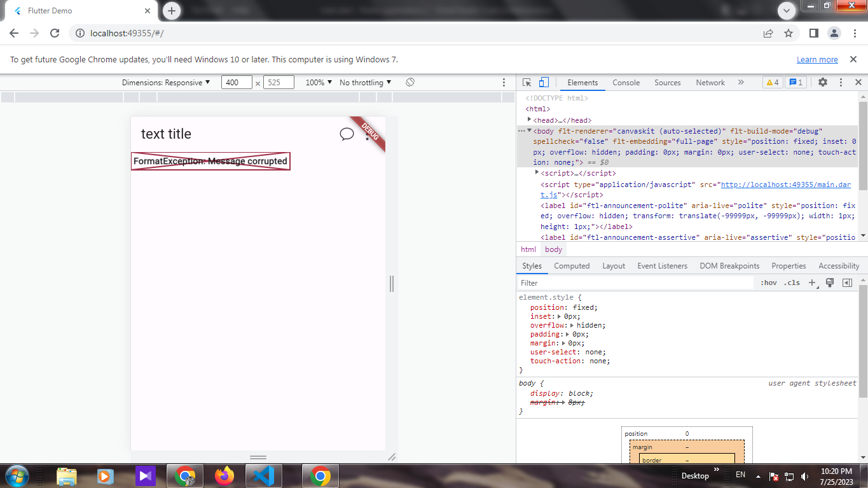Expand the inset shorthand property

click(560, 316)
